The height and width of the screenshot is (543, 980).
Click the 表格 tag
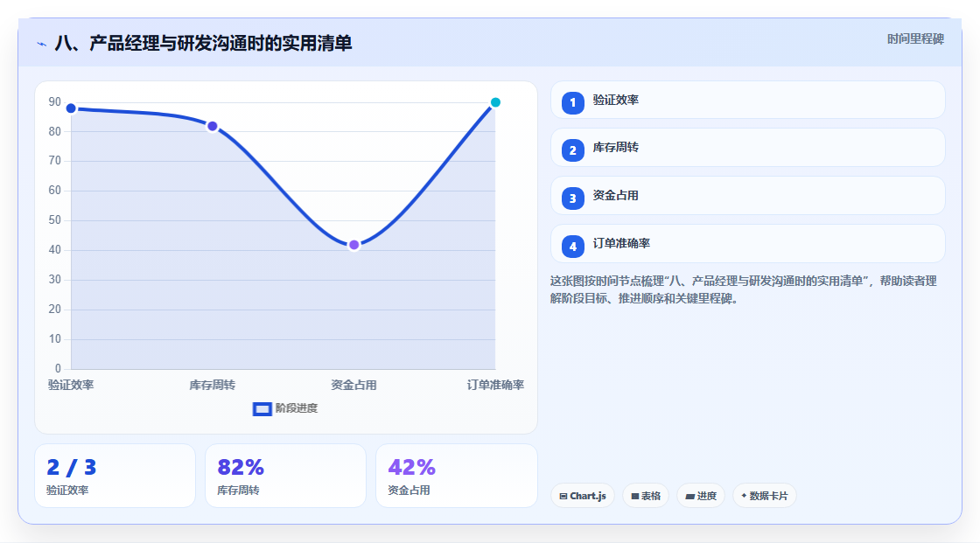click(646, 496)
